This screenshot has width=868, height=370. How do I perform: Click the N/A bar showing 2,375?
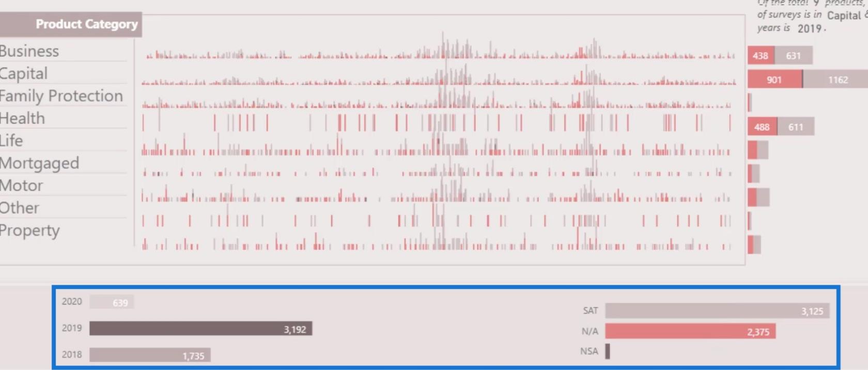click(x=690, y=331)
